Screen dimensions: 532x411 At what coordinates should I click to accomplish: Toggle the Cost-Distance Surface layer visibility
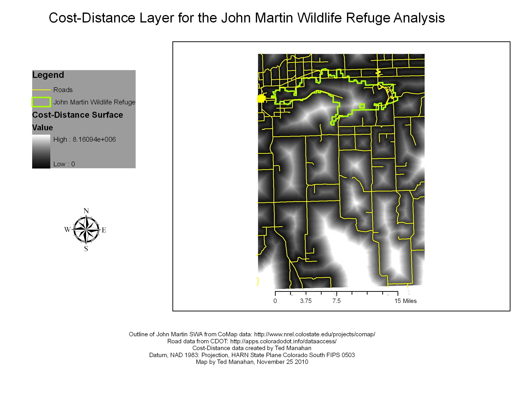tap(77, 115)
